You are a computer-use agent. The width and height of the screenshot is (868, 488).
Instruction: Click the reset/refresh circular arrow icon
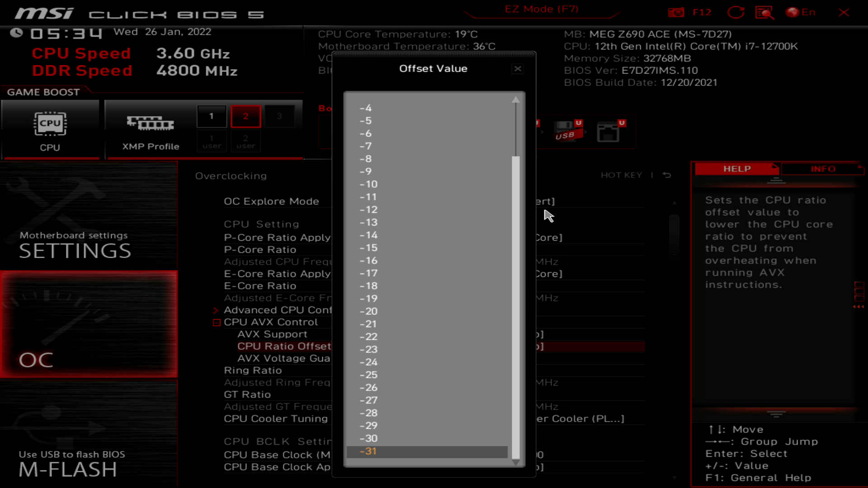click(736, 12)
